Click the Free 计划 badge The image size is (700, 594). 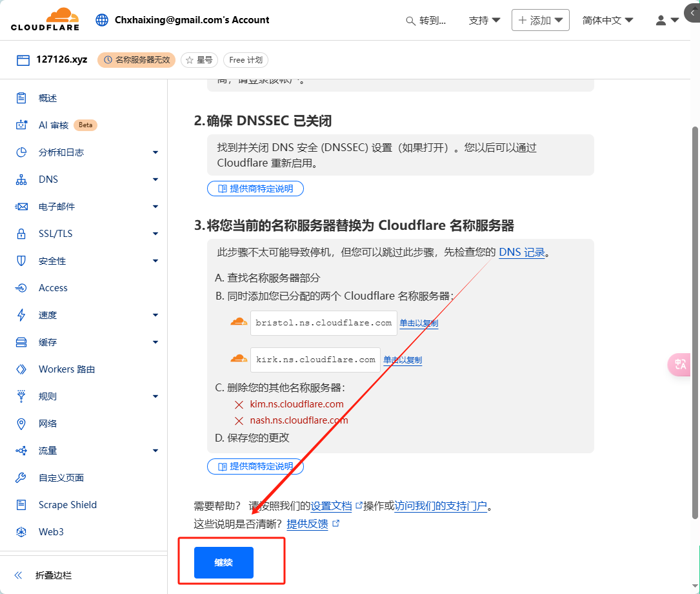[246, 60]
